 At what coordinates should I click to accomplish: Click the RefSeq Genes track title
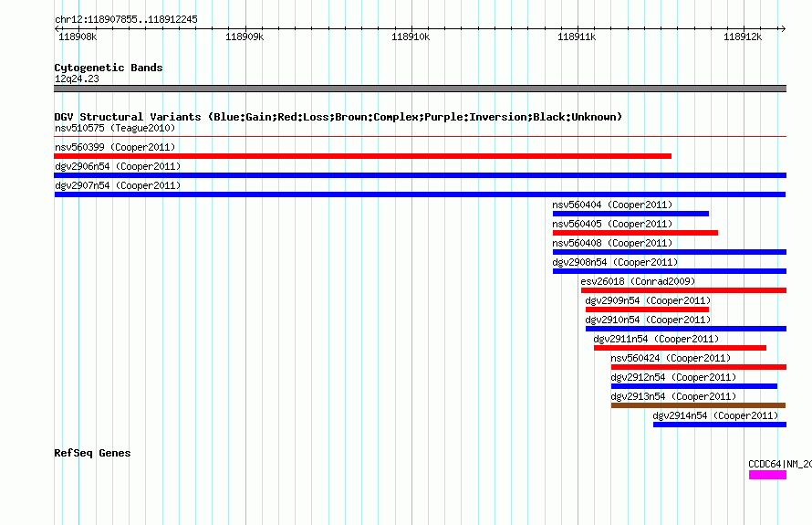(92, 453)
